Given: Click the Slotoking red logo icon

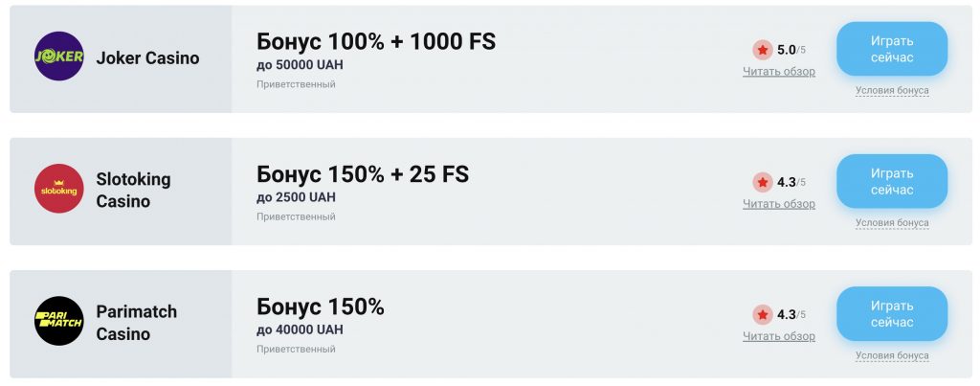Looking at the screenshot, I should click(x=58, y=189).
